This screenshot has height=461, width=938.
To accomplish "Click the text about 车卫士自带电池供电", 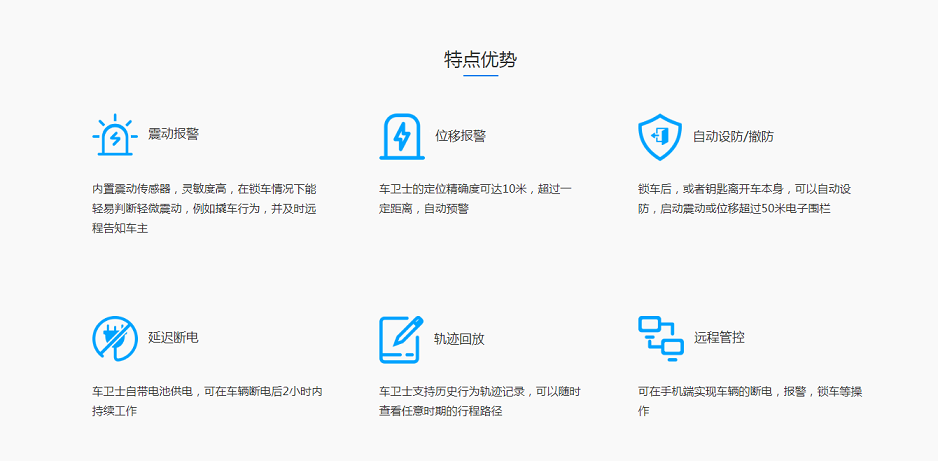I will (207, 401).
